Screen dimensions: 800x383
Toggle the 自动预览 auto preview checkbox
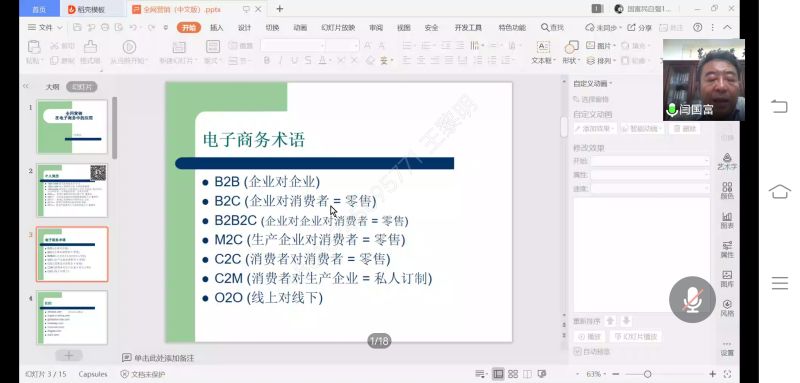578,351
